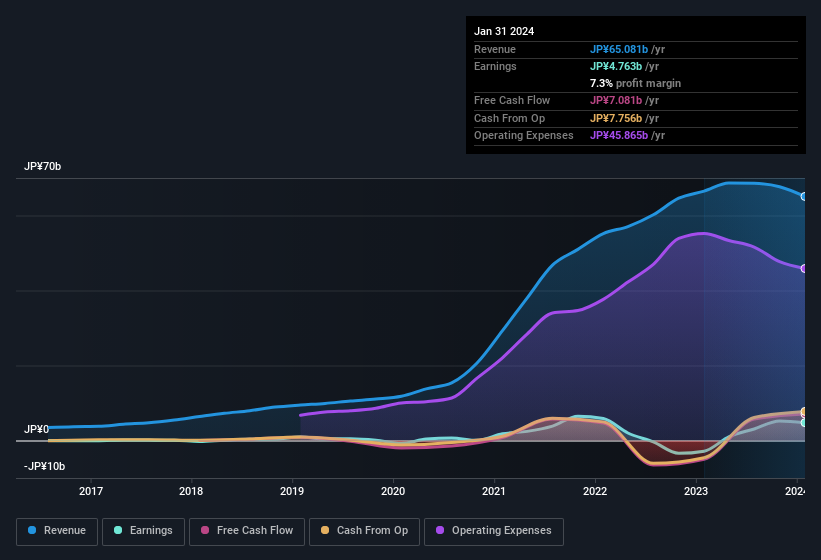The image size is (821, 560).
Task: Click the Revenue data point marker at chart edge
Action: (x=804, y=196)
